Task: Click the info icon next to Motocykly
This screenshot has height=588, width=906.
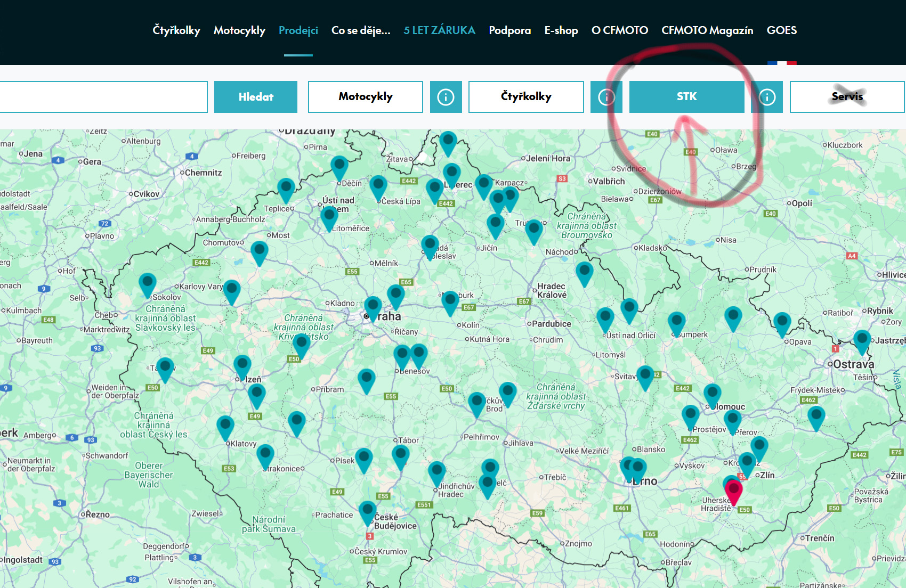Action: tap(446, 97)
